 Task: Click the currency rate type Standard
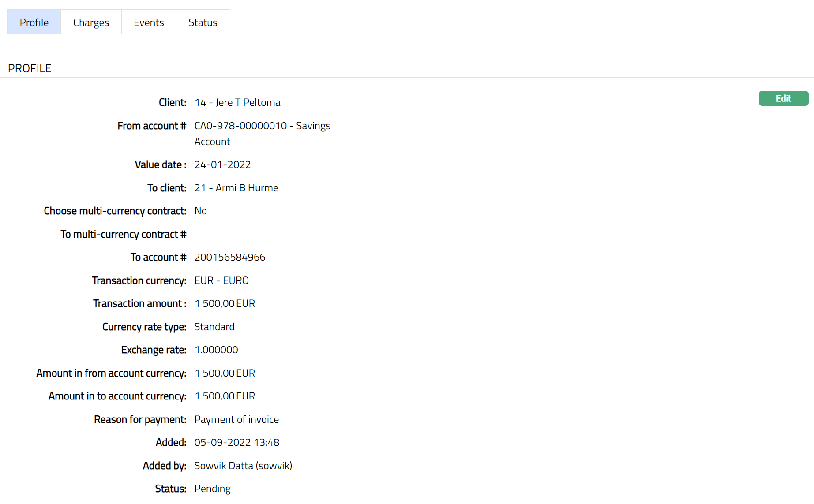click(x=214, y=327)
